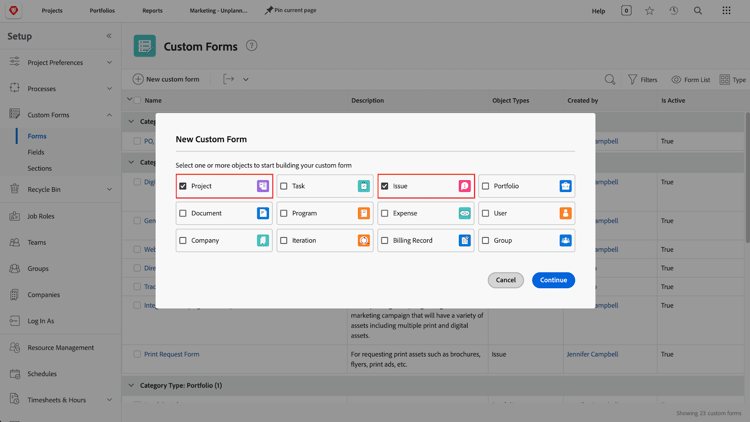Screen dimensions: 750x422
Task: Click the Continue button
Action: pos(553,280)
